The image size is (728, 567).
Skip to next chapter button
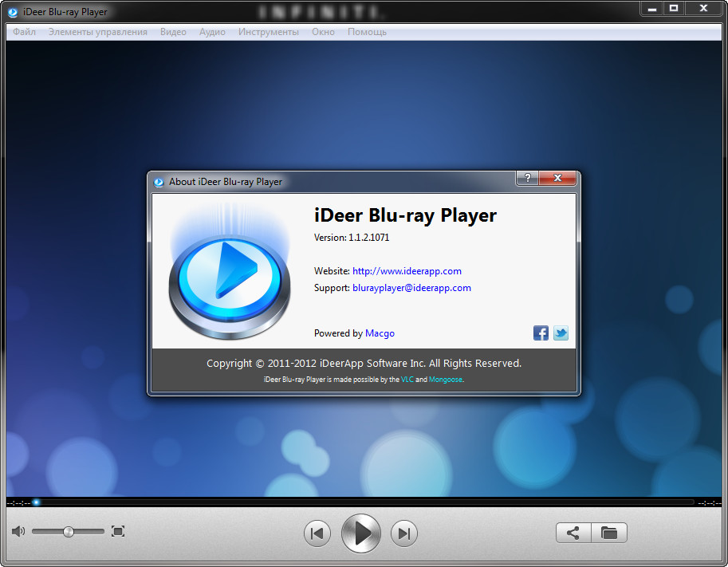[404, 534]
